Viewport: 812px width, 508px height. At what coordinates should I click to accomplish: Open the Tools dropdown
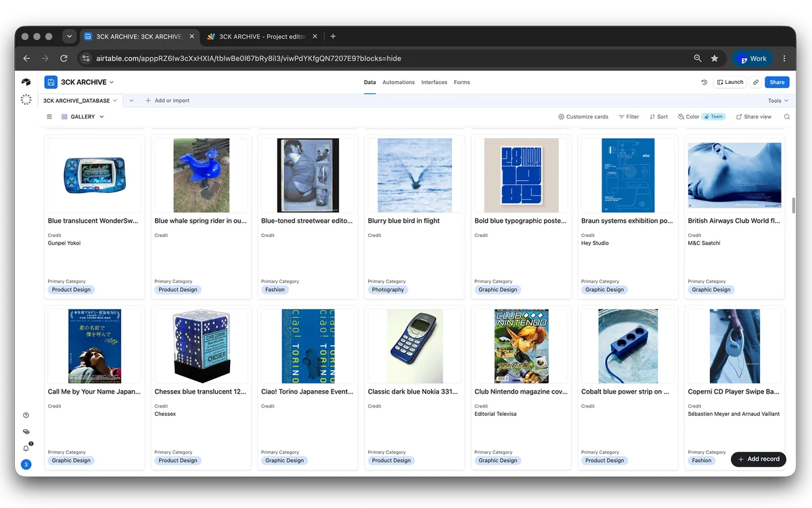(x=778, y=101)
